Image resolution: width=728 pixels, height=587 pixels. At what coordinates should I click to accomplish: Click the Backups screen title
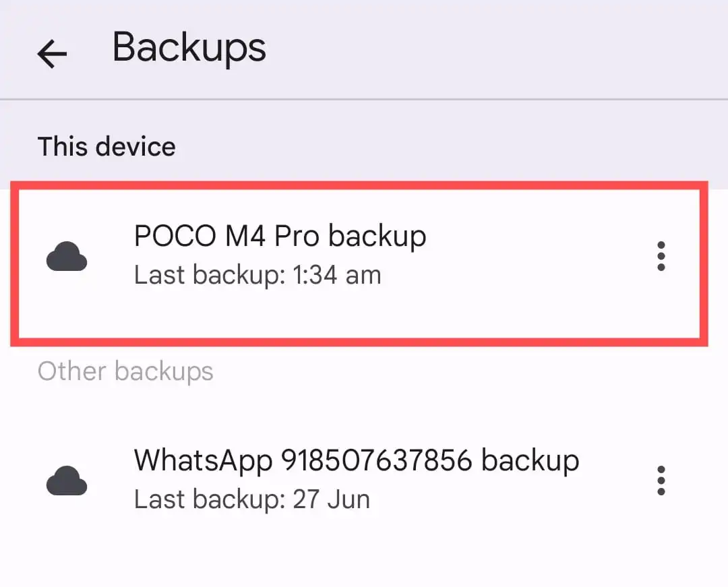click(189, 47)
